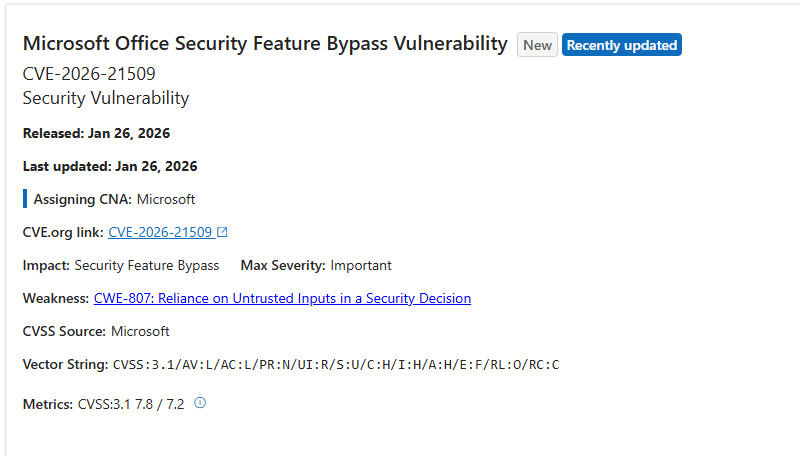Click the Max Severity value "Important"
Viewport: 800px width, 456px height.
click(361, 265)
